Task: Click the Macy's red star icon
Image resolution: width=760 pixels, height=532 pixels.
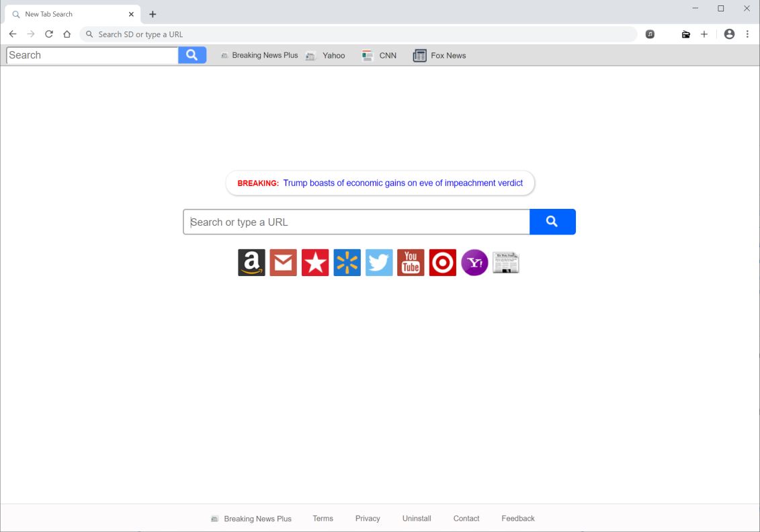Action: [315, 263]
